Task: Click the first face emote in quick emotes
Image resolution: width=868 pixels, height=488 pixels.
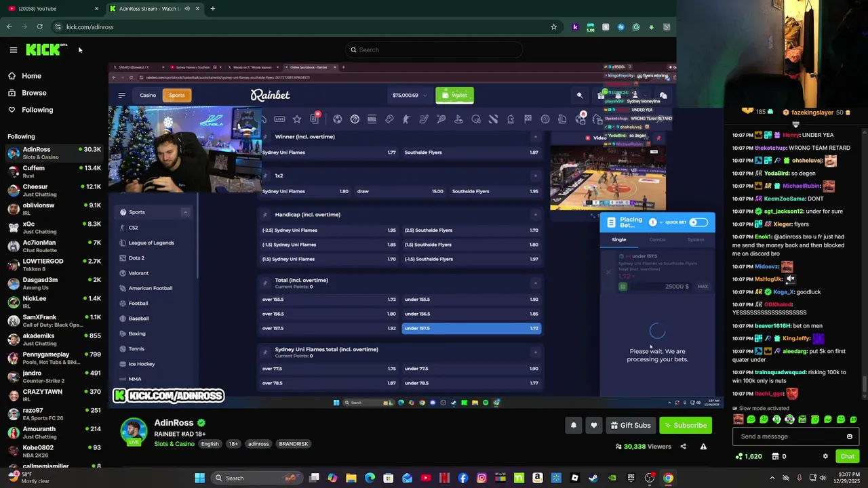Action: pos(738,420)
